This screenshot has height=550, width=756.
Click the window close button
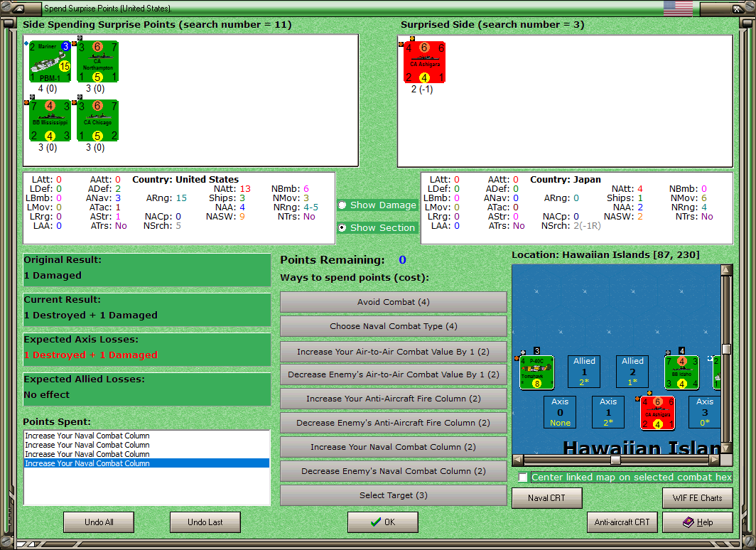(x=738, y=9)
